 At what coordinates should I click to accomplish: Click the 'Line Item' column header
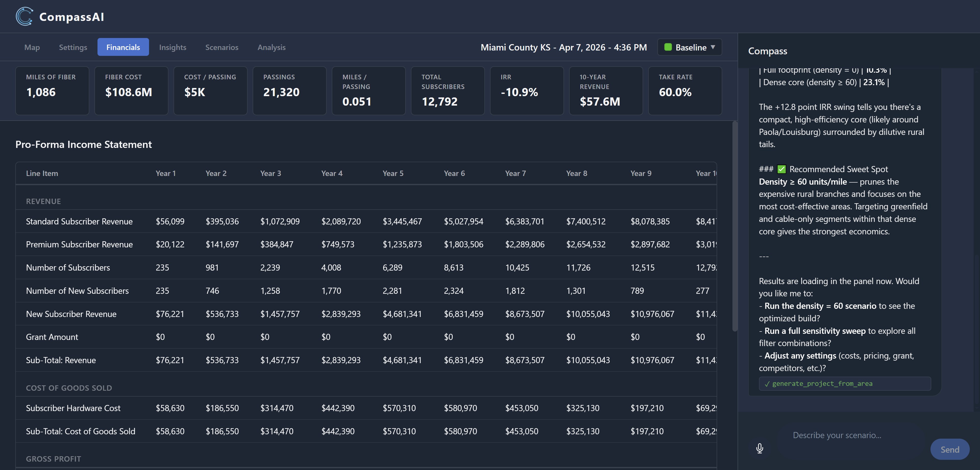pos(42,173)
